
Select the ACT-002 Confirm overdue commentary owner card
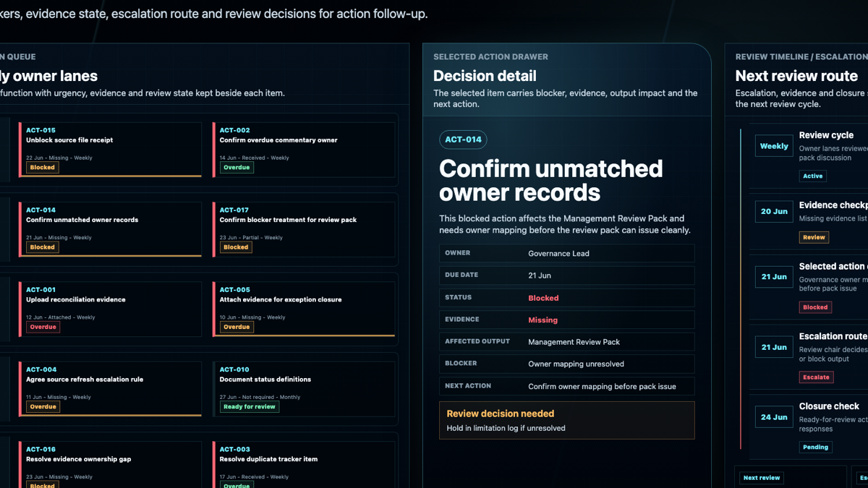[x=304, y=150]
